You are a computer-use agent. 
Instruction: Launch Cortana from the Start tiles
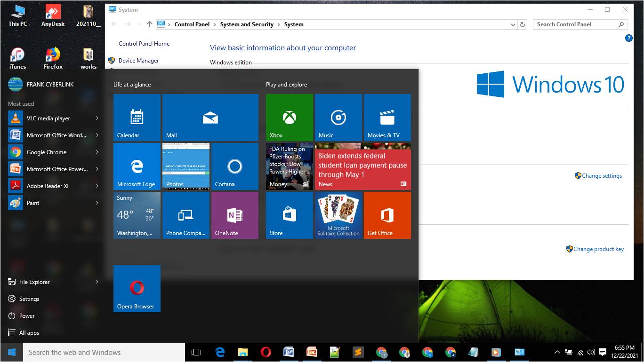tap(234, 166)
